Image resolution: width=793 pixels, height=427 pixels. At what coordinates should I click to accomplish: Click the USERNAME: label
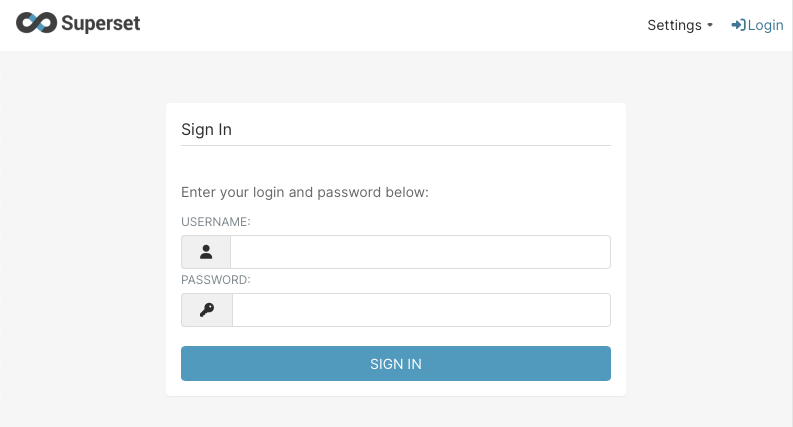pos(216,222)
